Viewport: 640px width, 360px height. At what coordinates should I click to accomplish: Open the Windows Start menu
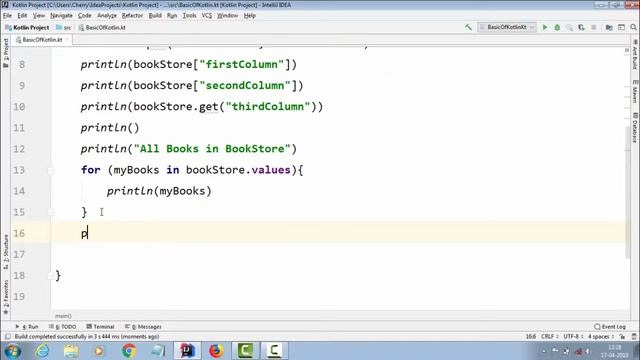click(x=13, y=351)
